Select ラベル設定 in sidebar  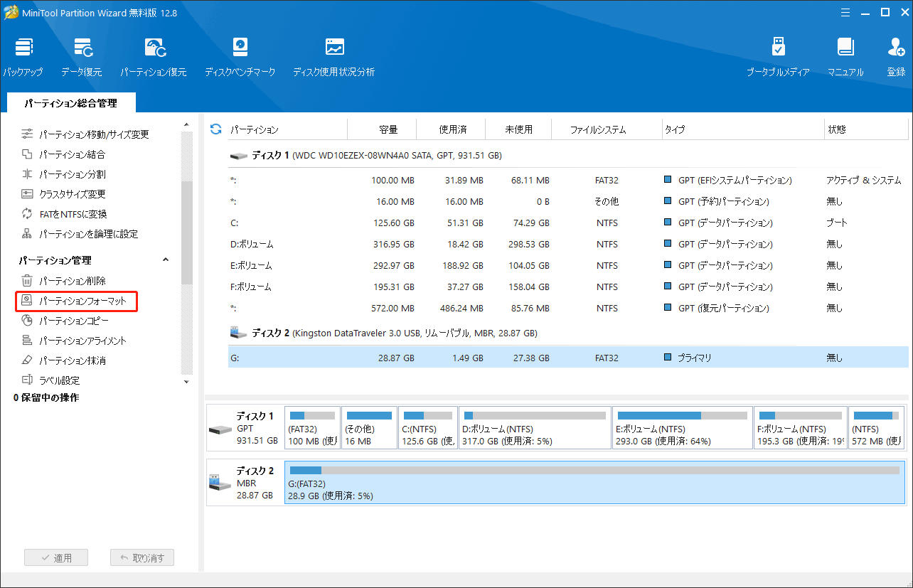pyautogui.click(x=50, y=380)
